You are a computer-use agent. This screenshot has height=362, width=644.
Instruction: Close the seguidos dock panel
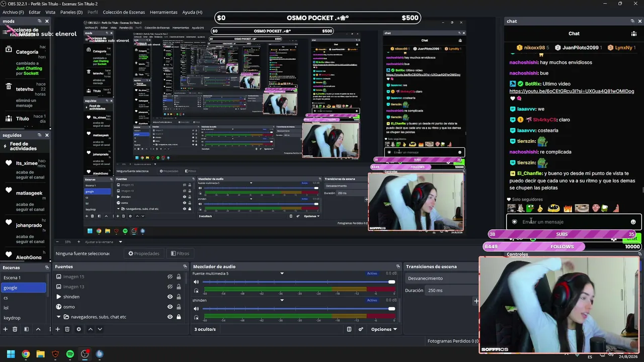[47, 135]
